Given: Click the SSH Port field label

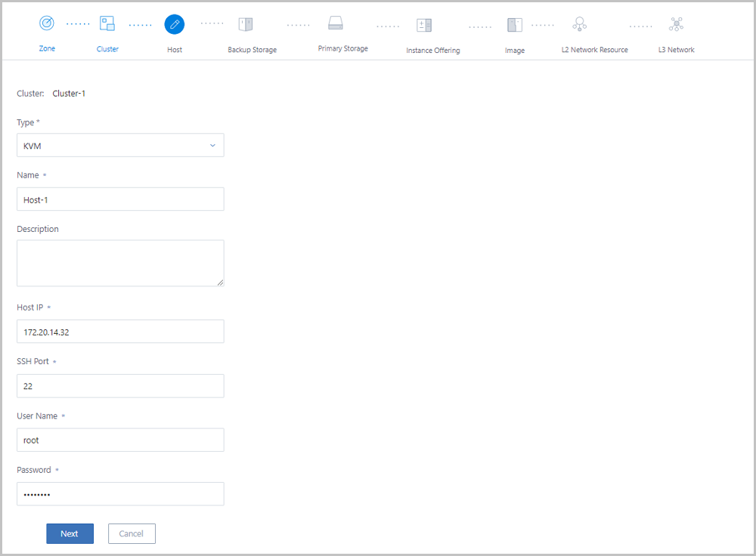Looking at the screenshot, I should (33, 361).
